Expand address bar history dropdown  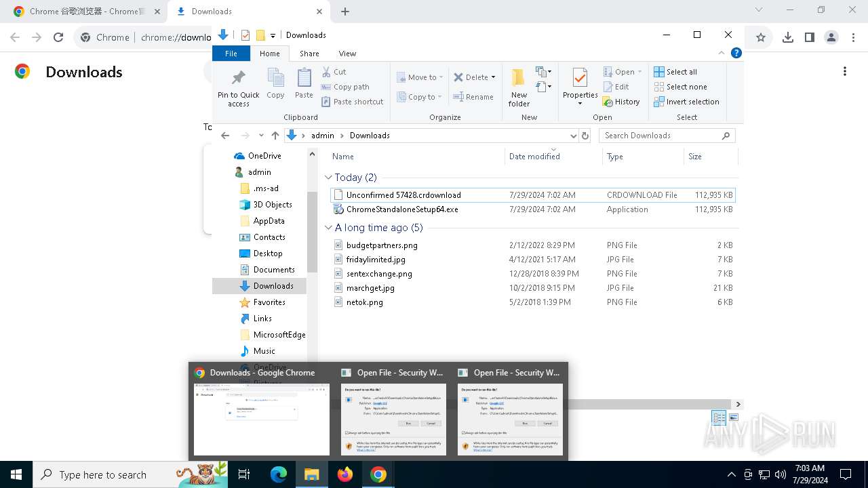click(574, 136)
